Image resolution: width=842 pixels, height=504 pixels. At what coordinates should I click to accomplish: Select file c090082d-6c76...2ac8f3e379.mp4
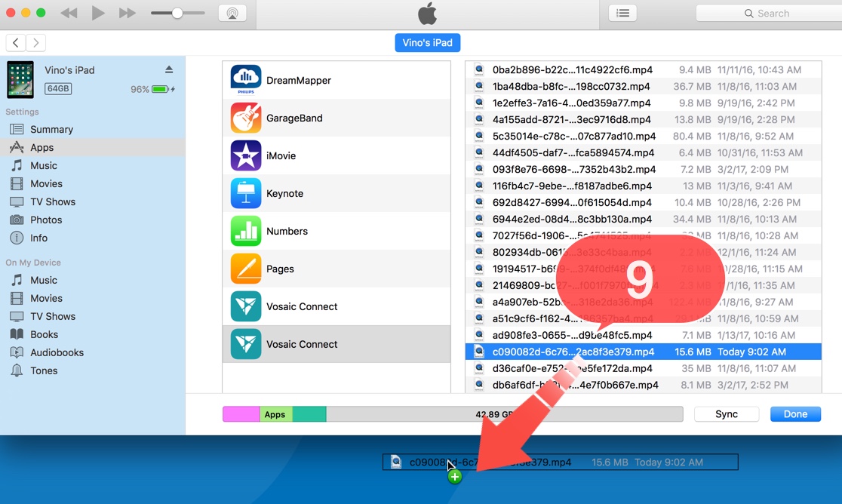tap(644, 352)
